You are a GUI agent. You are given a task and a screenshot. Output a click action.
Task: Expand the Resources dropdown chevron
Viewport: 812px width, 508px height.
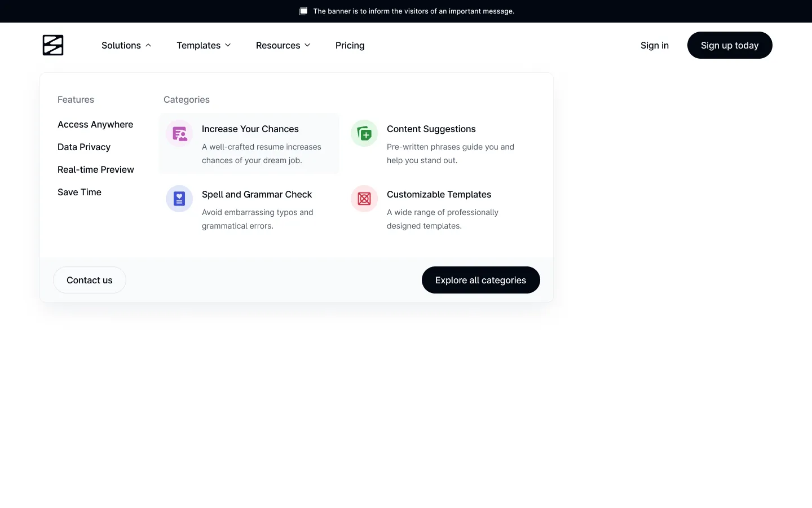tap(307, 45)
